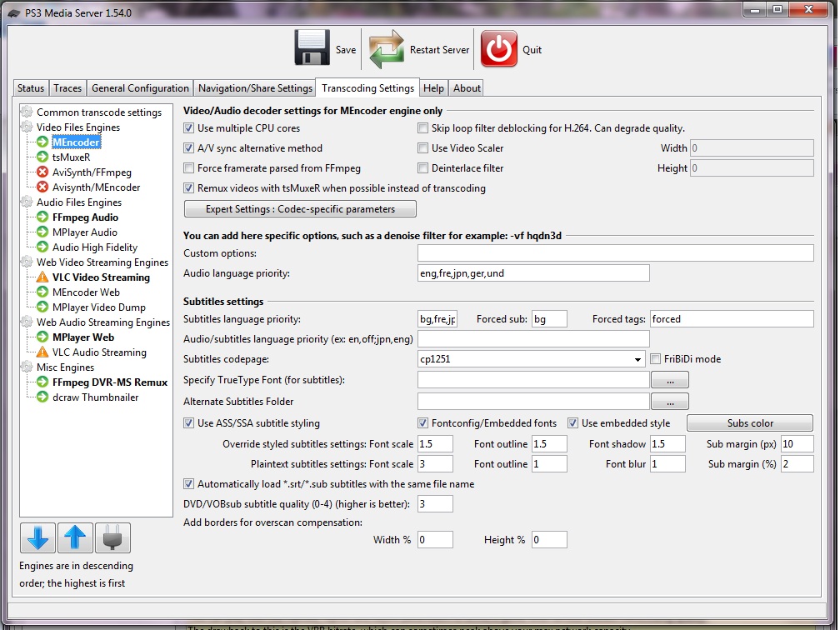This screenshot has height=630, width=840.
Task: Click gear icon of Audio Files Engines
Action: (27, 202)
